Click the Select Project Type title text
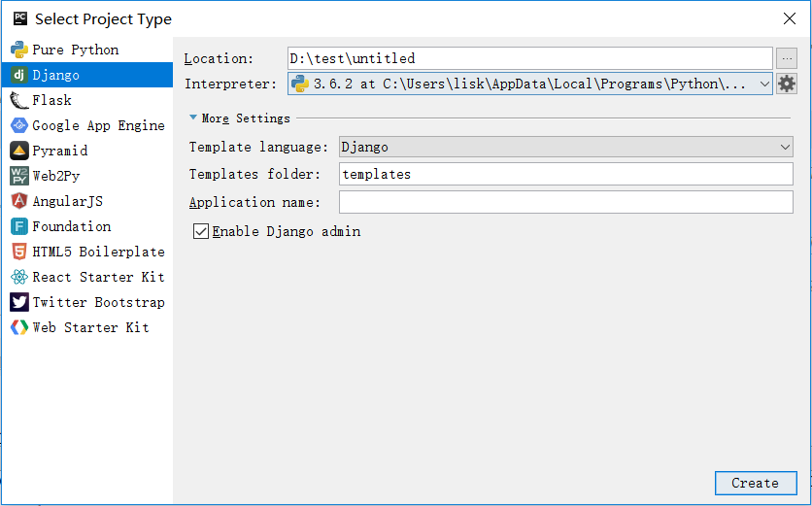 [104, 19]
